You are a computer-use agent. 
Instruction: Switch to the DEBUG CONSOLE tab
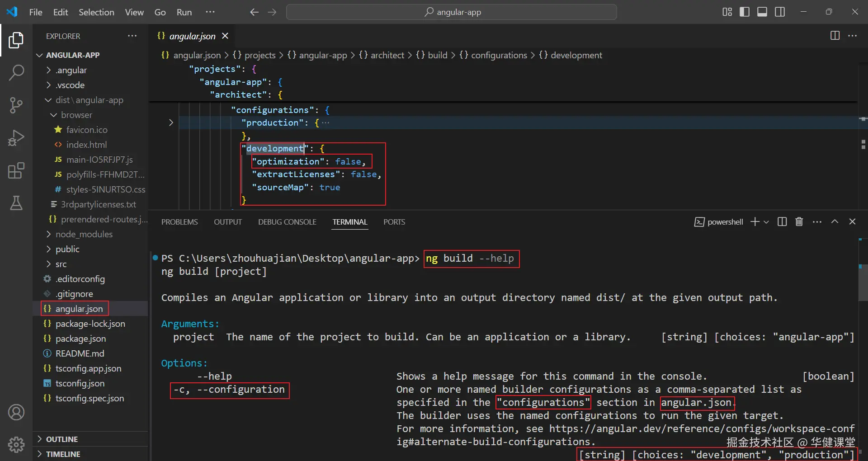(x=287, y=222)
